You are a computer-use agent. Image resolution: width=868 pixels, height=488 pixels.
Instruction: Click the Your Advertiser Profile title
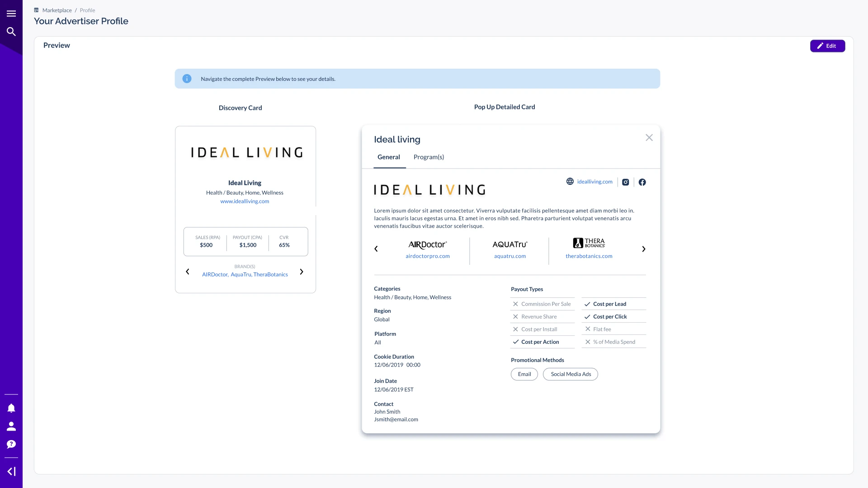tap(81, 21)
